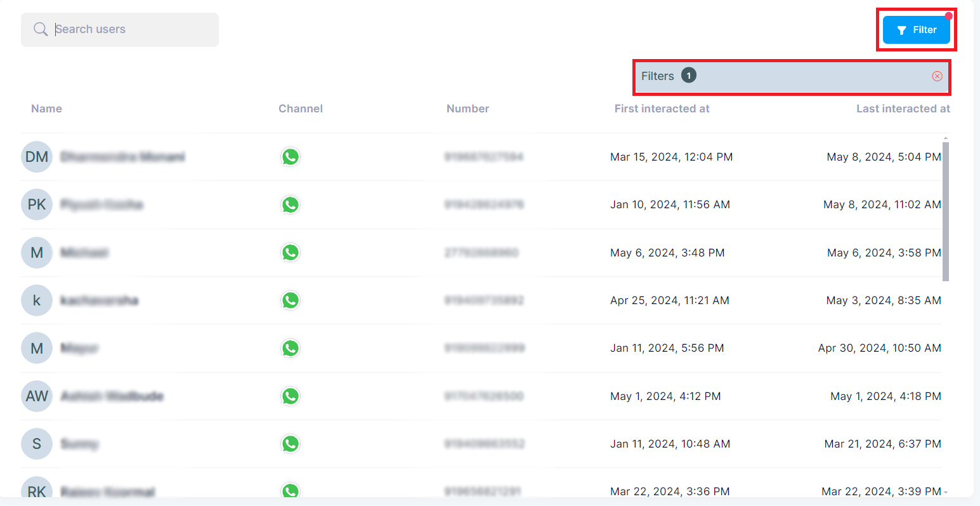This screenshot has width=980, height=506.
Task: Click the M avatar in the Jan 11, 2024, 5:56 PM row
Action: click(37, 348)
